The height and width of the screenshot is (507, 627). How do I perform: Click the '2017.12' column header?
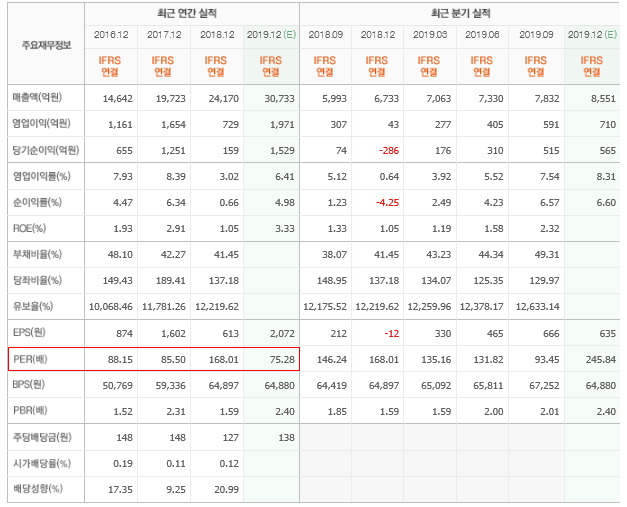164,35
